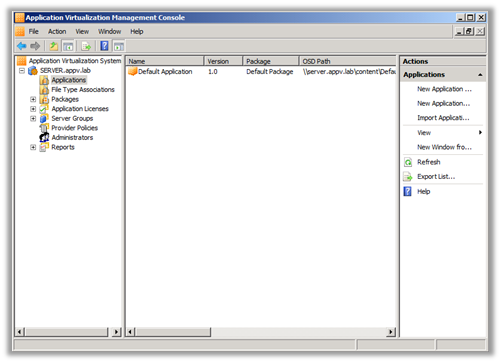This screenshot has height=363, width=501.
Task: Sort list by OSD Path column header
Action: coord(348,61)
